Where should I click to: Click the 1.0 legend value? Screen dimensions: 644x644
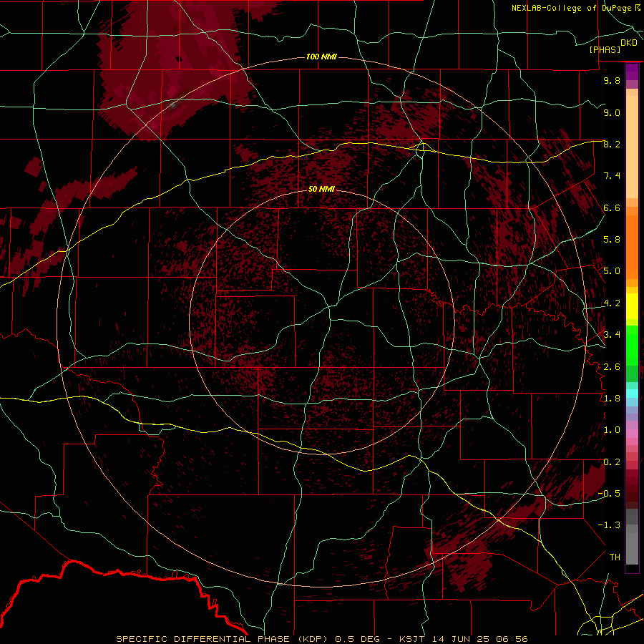tap(612, 430)
